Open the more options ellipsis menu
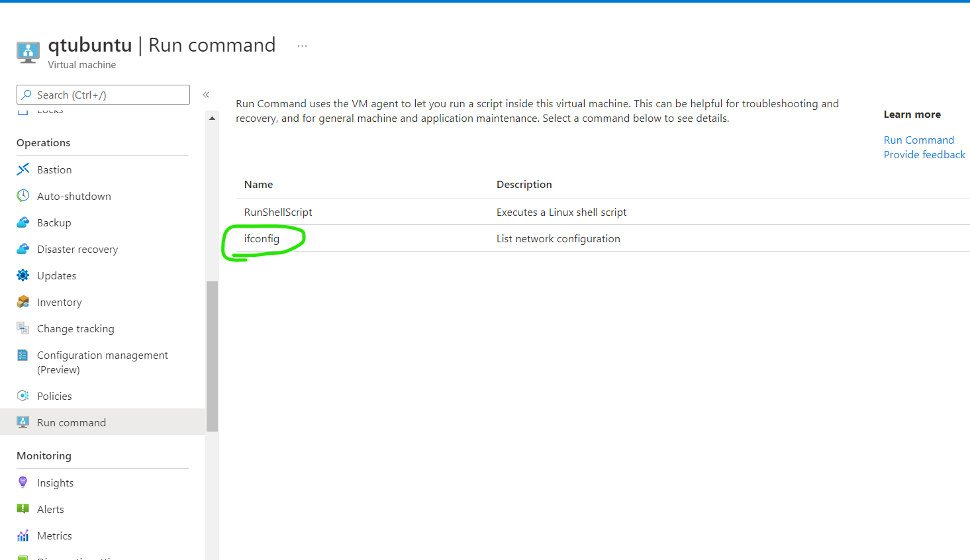The height and width of the screenshot is (560, 970). pos(302,46)
